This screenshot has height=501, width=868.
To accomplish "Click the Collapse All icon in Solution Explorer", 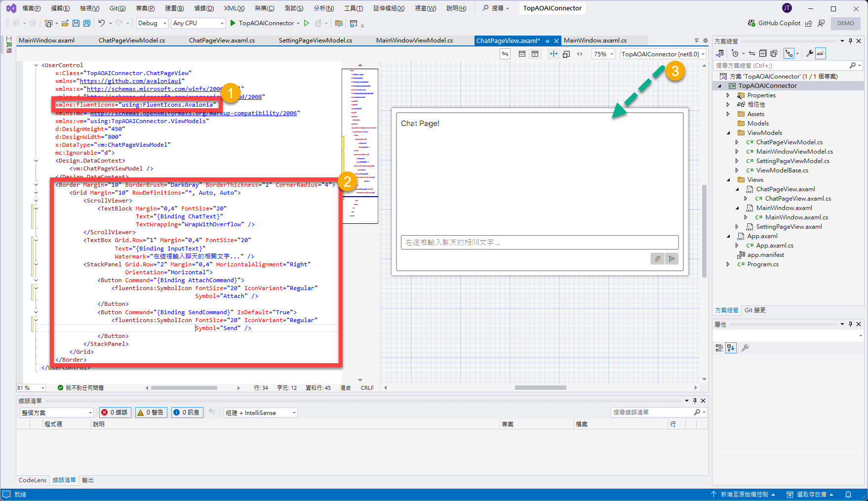I will (763, 53).
